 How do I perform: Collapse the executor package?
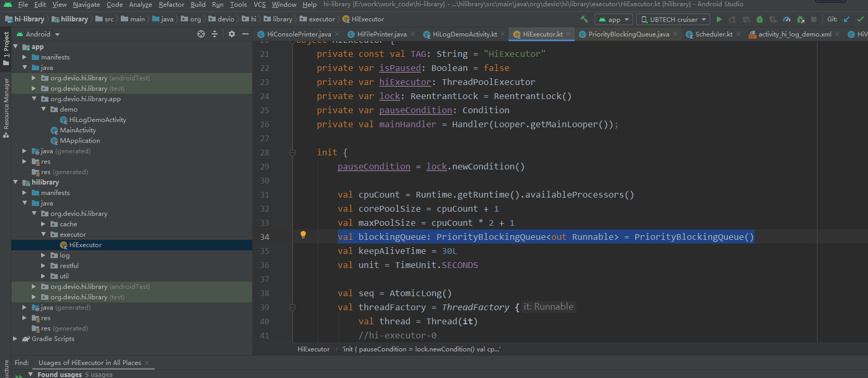pyautogui.click(x=44, y=234)
